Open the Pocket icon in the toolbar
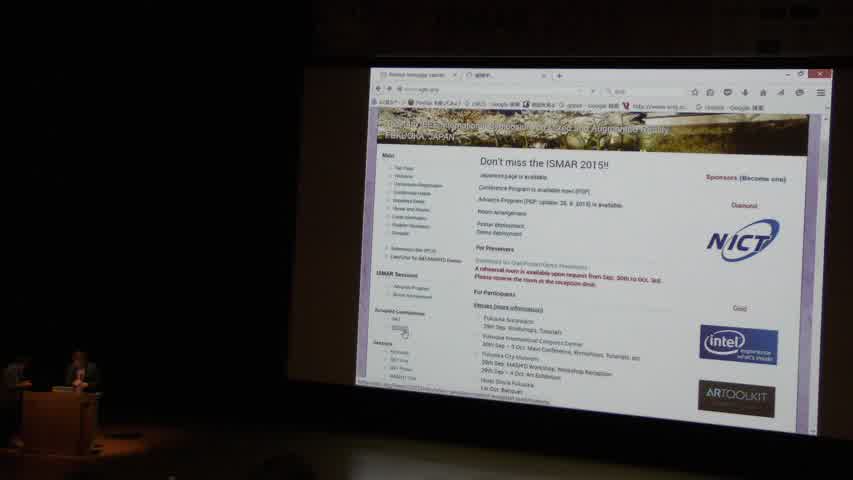The image size is (853, 480). coord(728,92)
